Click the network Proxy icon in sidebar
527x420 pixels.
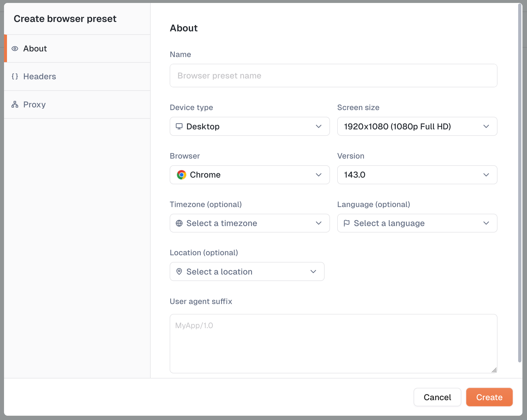15,104
